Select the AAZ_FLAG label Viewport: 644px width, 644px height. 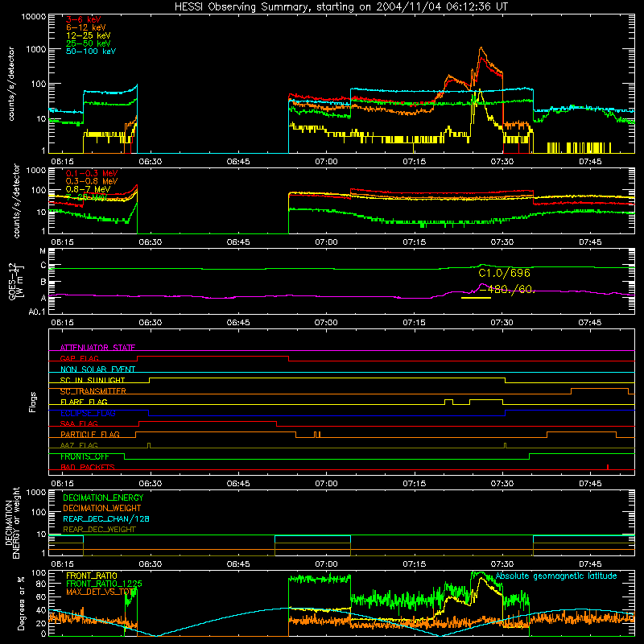[x=79, y=445]
